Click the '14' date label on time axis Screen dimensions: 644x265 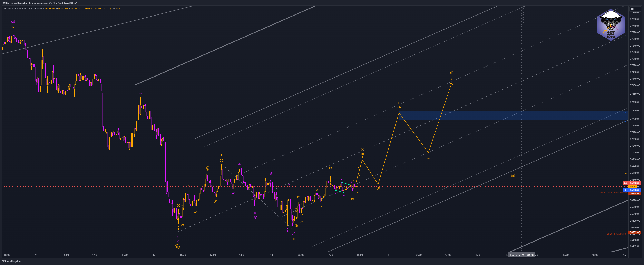tap(389, 255)
